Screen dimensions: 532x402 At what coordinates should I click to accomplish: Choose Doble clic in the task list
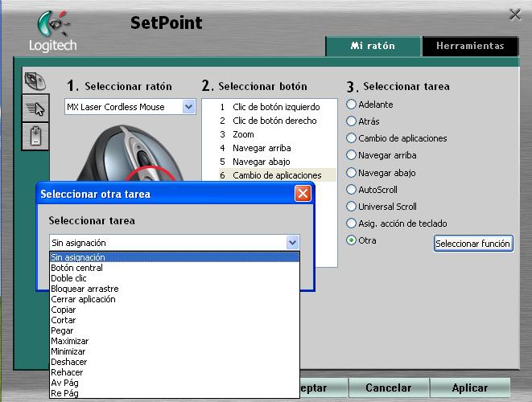[x=175, y=278]
